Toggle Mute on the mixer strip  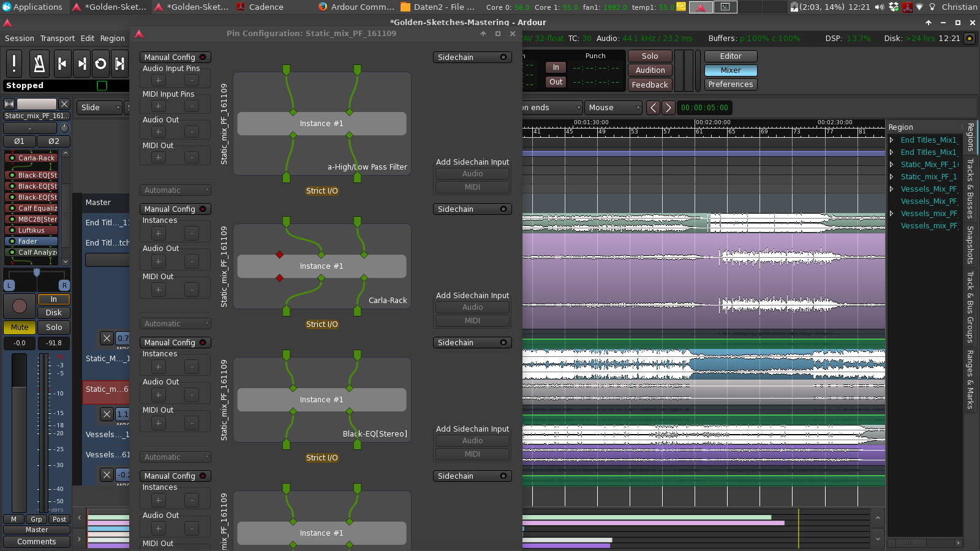pyautogui.click(x=20, y=328)
